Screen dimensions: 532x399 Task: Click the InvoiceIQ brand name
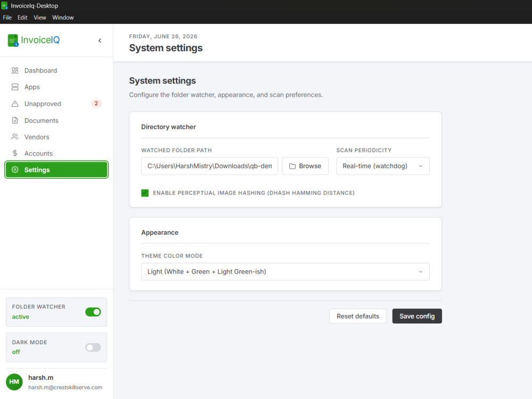(40, 40)
